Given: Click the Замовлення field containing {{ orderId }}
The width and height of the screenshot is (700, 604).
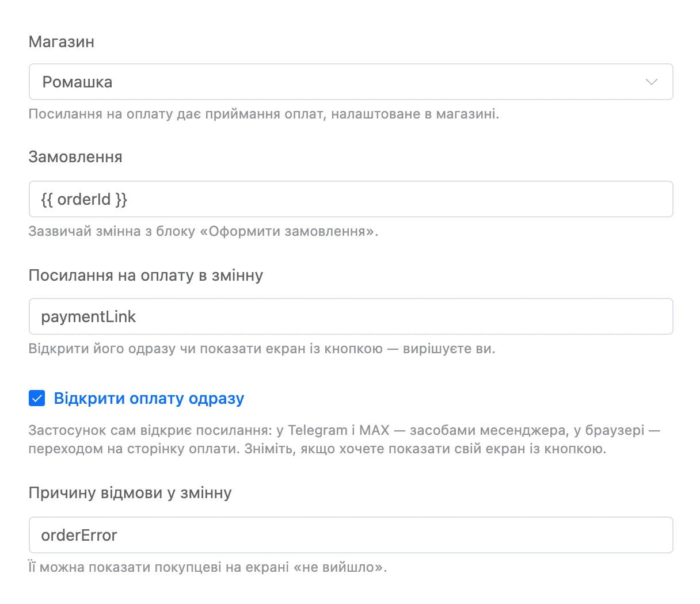Looking at the screenshot, I should [351, 199].
